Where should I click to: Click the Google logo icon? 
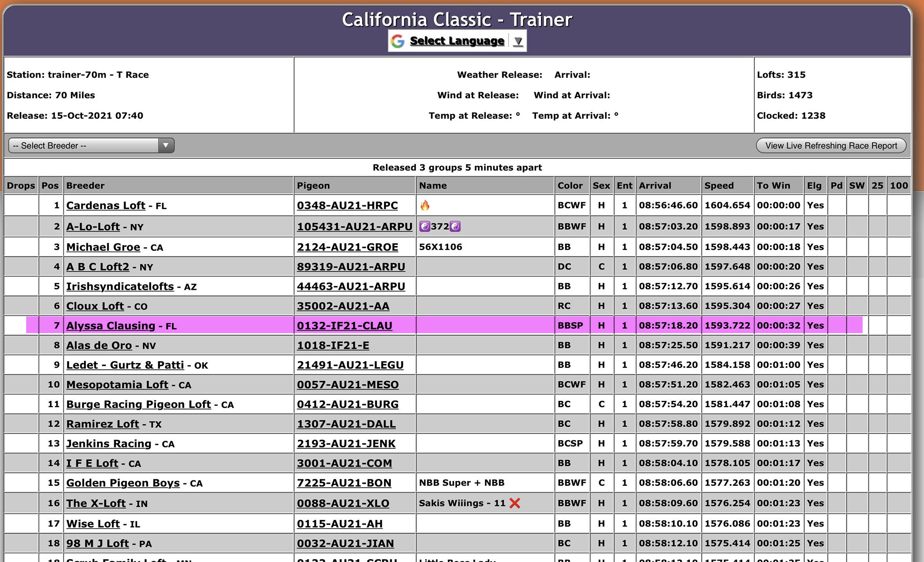(397, 41)
